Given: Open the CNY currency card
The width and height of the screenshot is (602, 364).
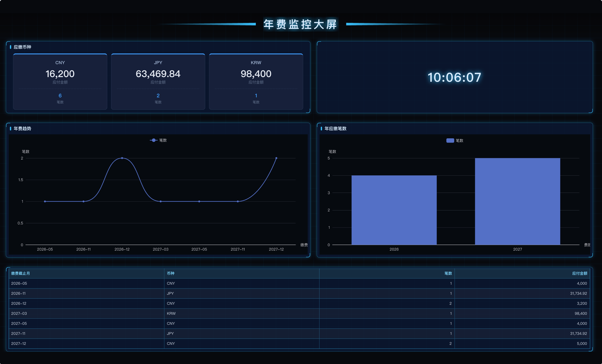Looking at the screenshot, I should coord(60,82).
